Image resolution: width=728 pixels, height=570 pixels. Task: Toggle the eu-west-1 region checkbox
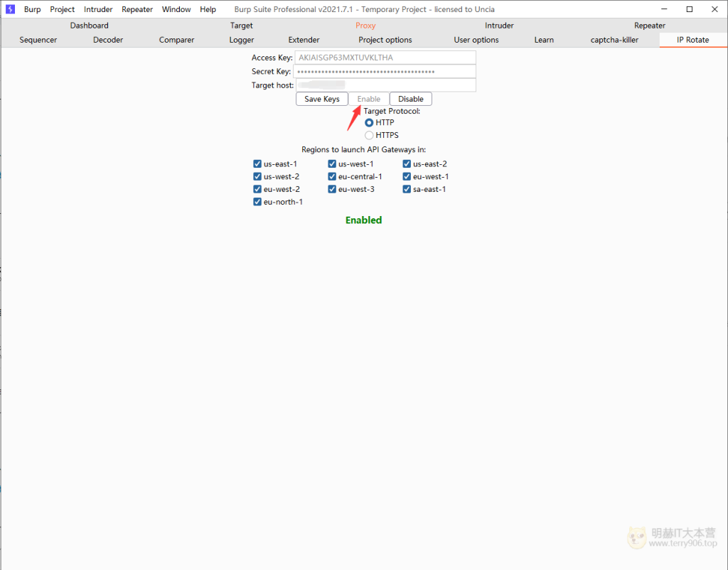pos(407,176)
